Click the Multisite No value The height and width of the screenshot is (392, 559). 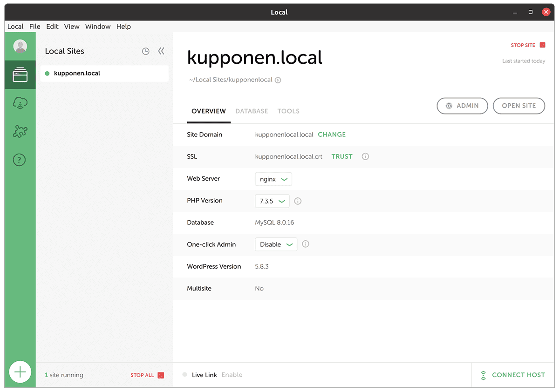click(259, 289)
